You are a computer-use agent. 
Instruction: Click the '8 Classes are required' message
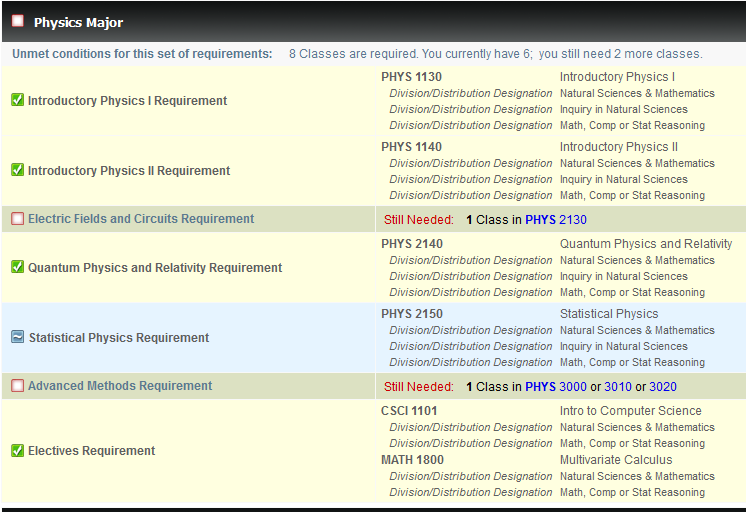point(496,54)
